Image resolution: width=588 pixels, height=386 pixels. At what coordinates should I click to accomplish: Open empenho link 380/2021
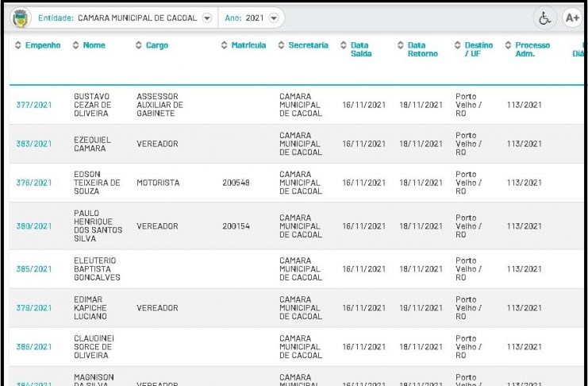point(33,226)
